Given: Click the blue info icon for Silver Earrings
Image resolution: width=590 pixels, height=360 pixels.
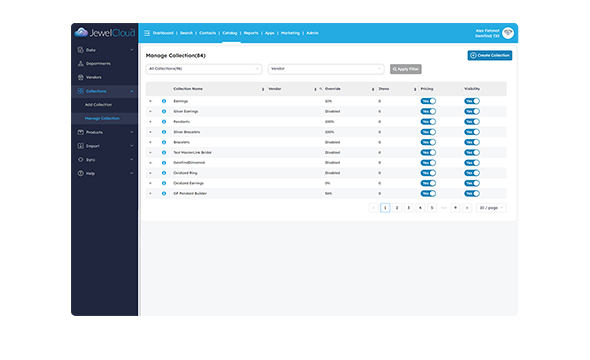Looking at the screenshot, I should 164,111.
